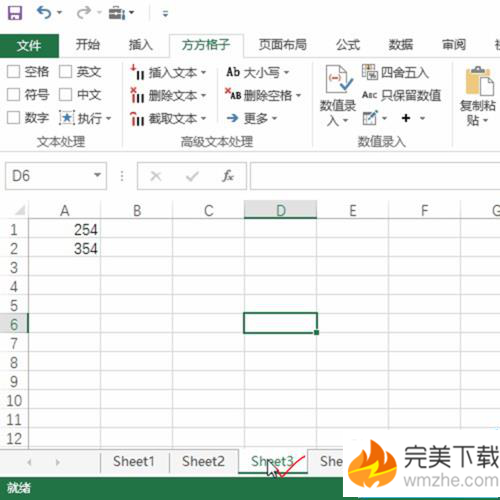
Task: Click the 截取文本 icon
Action: pos(137,118)
